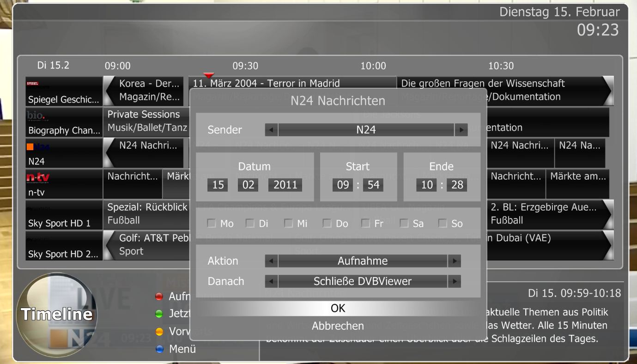The height and width of the screenshot is (364, 637).
Task: Select the Ende minute field 28
Action: pos(456,185)
